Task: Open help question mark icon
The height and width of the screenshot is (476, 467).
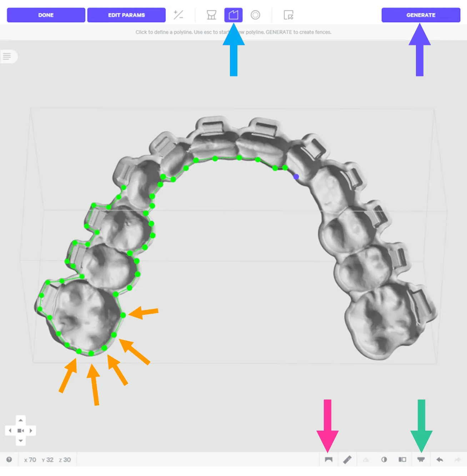Action: 9,460
